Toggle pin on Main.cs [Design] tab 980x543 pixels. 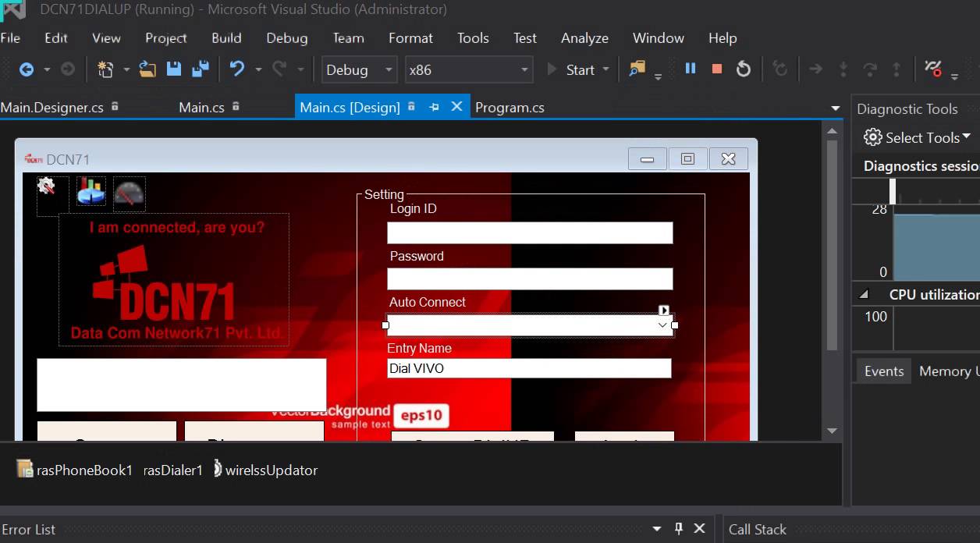click(434, 108)
